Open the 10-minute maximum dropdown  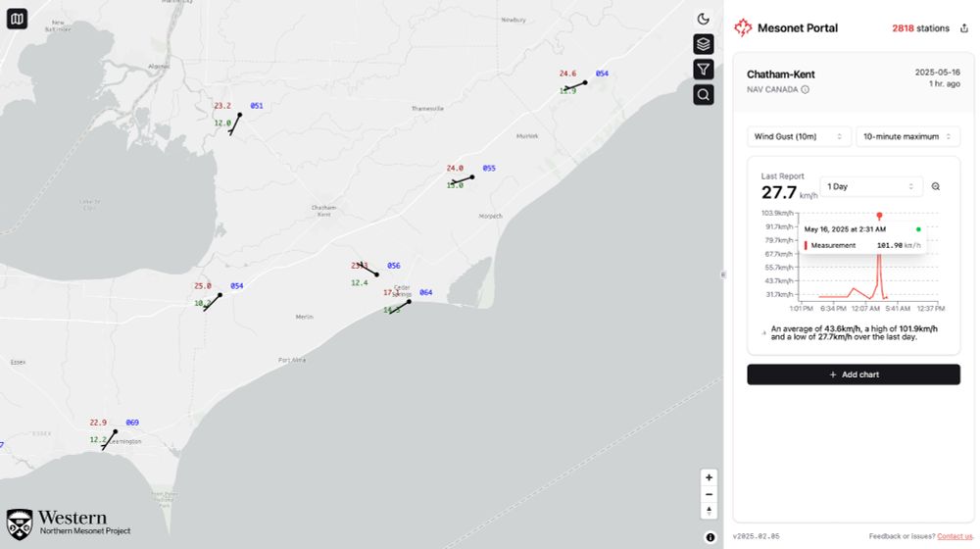(x=907, y=136)
